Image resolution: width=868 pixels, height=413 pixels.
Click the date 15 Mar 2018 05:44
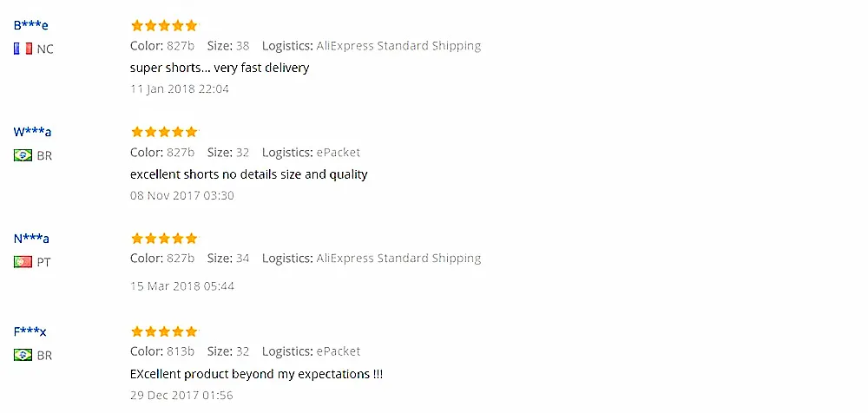click(182, 286)
